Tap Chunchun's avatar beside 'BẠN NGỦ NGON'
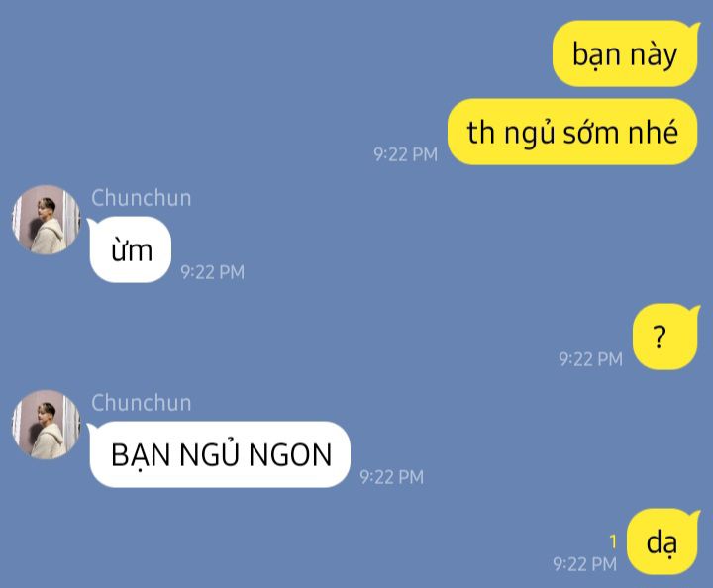The image size is (713, 588). click(x=46, y=425)
